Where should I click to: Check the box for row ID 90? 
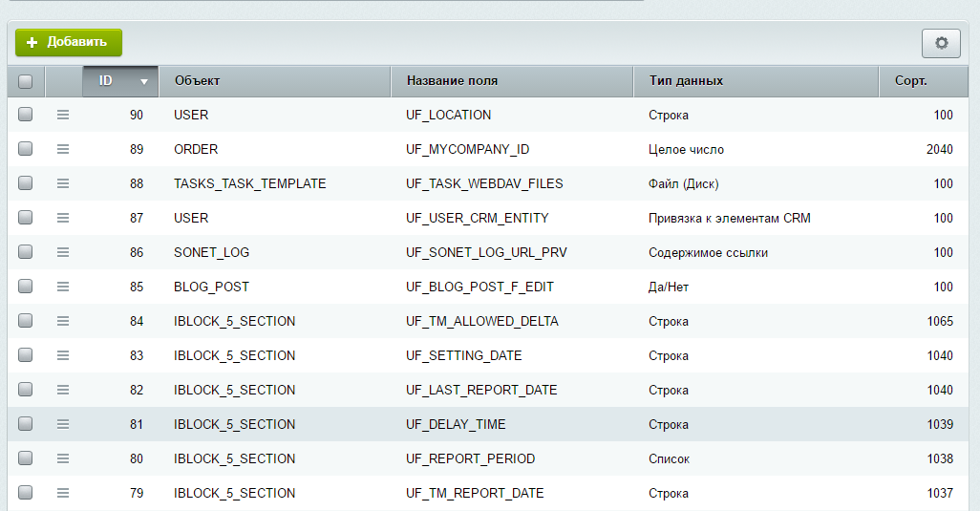(26, 115)
